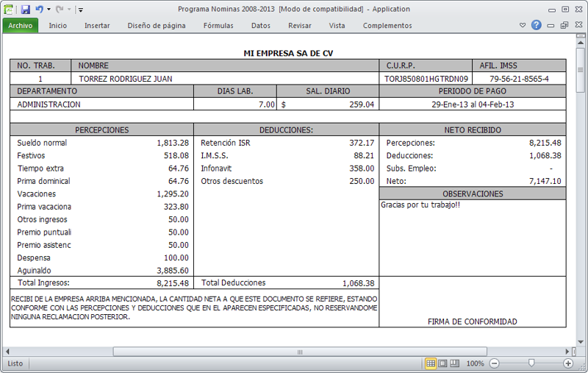Minimize the ribbon with the small arrow icon
The width and height of the screenshot is (588, 373).
click(523, 25)
